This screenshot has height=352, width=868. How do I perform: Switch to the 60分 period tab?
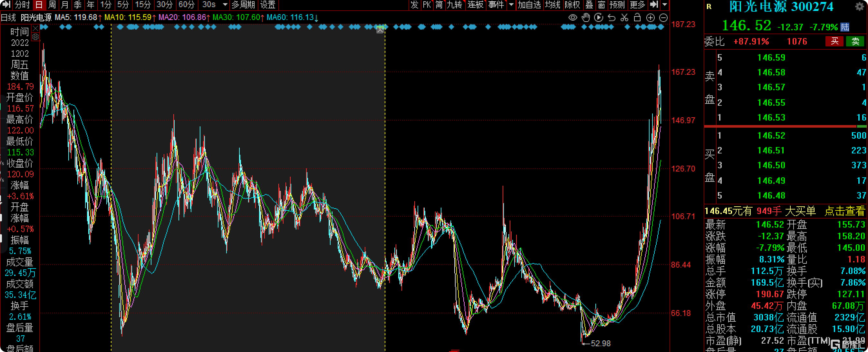(x=186, y=5)
